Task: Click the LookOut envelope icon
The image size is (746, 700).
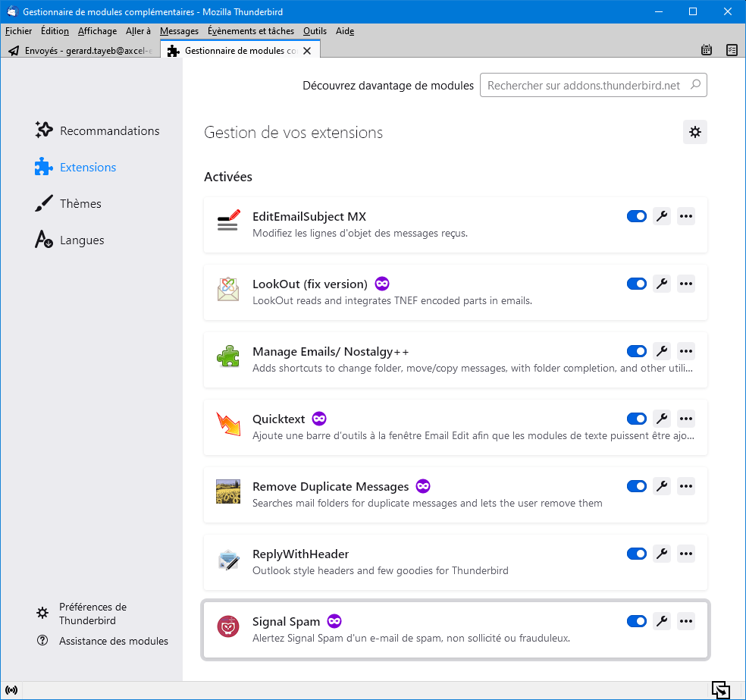Action: (x=228, y=289)
